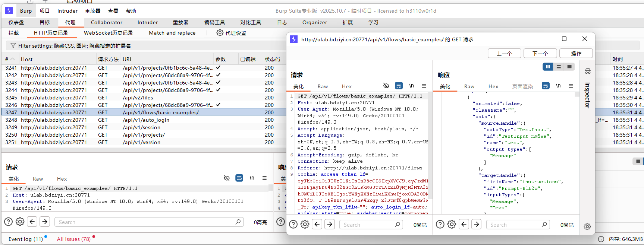Screen dimensions: 644x245
Task: Click Search field in popup response panel
Action: [x=518, y=225]
